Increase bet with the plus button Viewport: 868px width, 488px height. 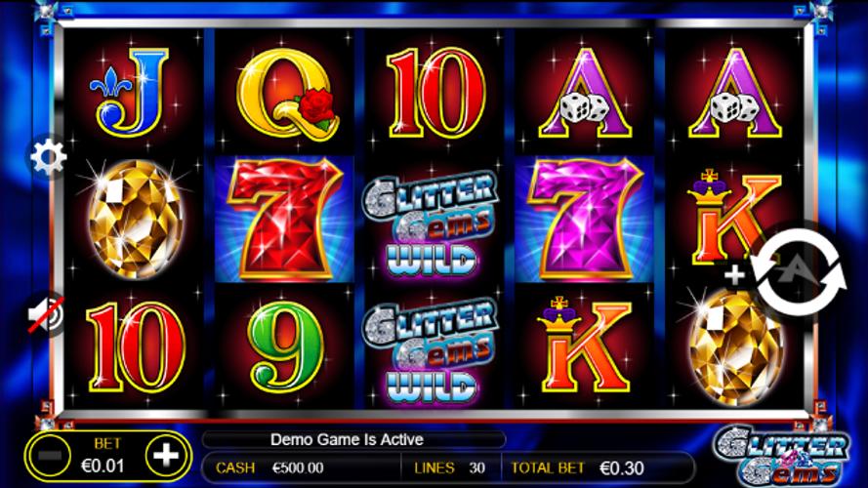click(166, 456)
